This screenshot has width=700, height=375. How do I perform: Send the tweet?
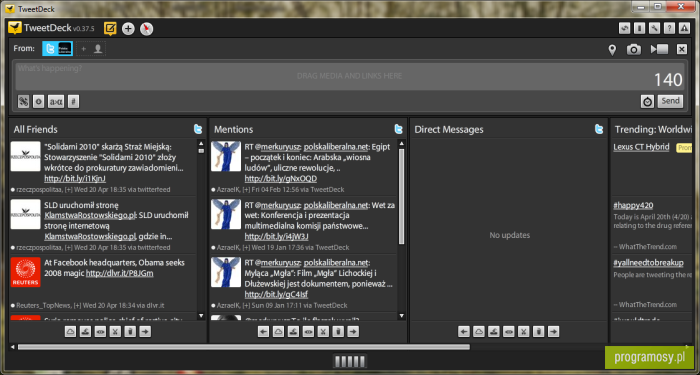click(670, 101)
